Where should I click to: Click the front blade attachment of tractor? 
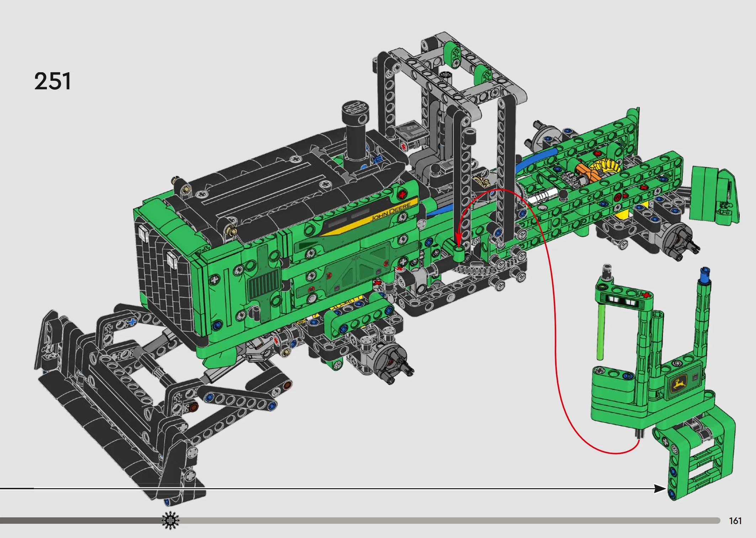click(x=121, y=406)
